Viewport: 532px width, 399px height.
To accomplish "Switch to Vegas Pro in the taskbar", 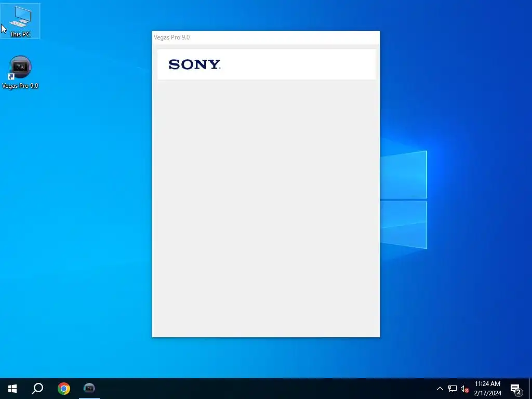I will tap(89, 389).
